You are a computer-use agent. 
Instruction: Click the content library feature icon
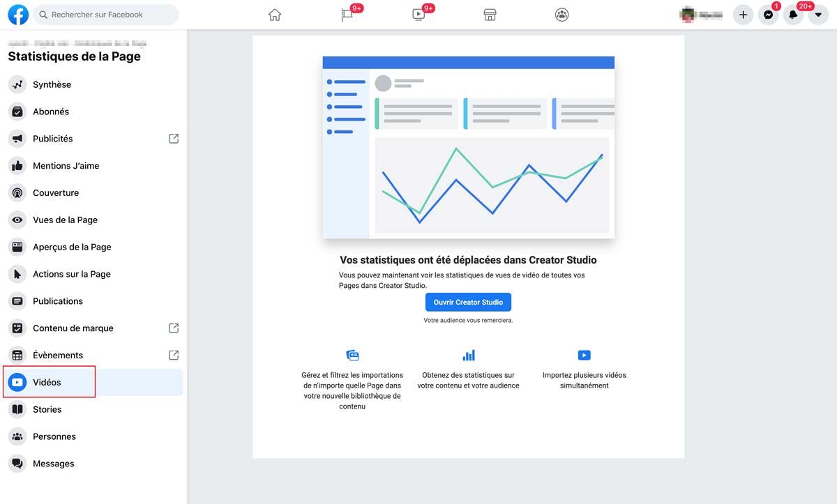pyautogui.click(x=352, y=356)
